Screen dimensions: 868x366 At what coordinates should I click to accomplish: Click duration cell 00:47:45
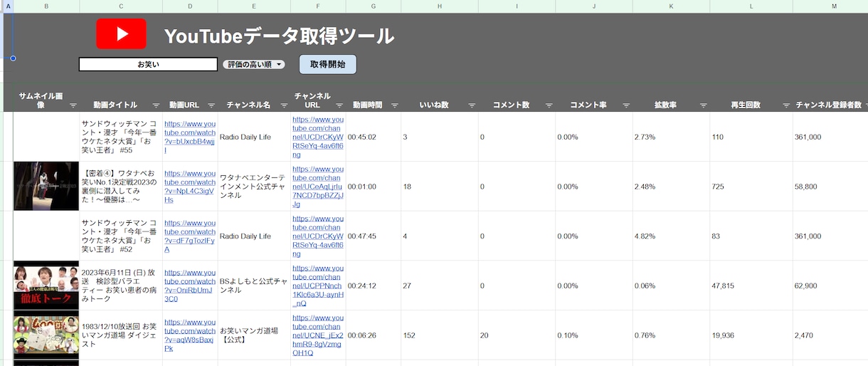[374, 236]
